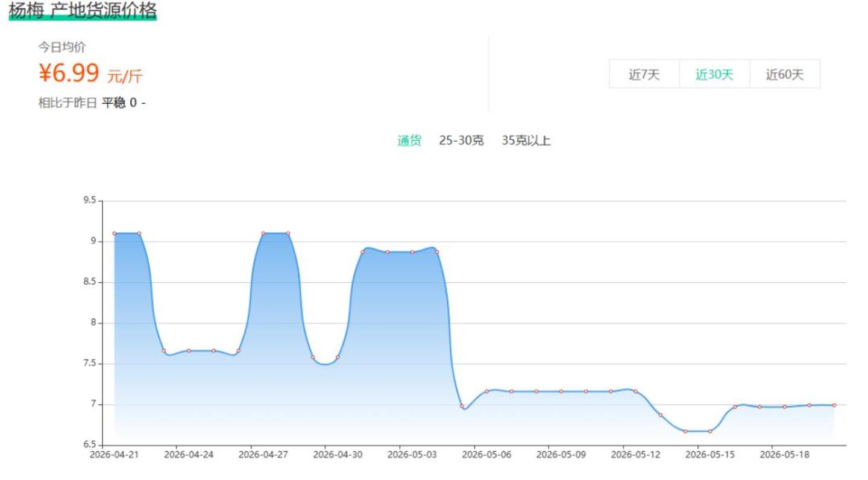Click the data point at 2026-04-24
The image size is (868, 480).
[x=189, y=350]
